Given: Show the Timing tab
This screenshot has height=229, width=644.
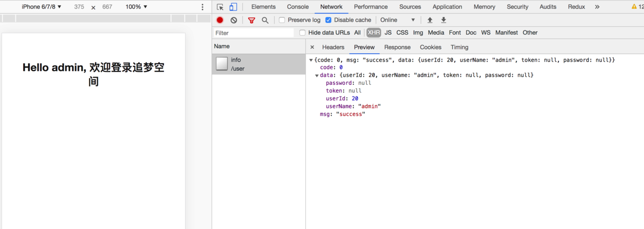Looking at the screenshot, I should 459,47.
